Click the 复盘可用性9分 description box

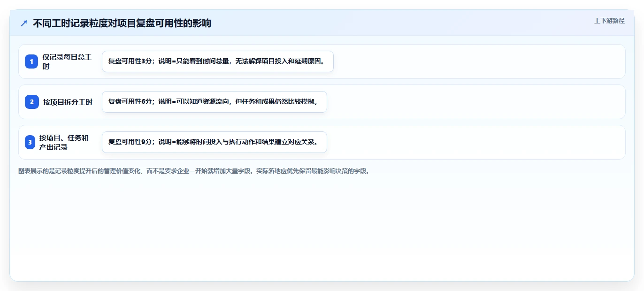pos(215,142)
